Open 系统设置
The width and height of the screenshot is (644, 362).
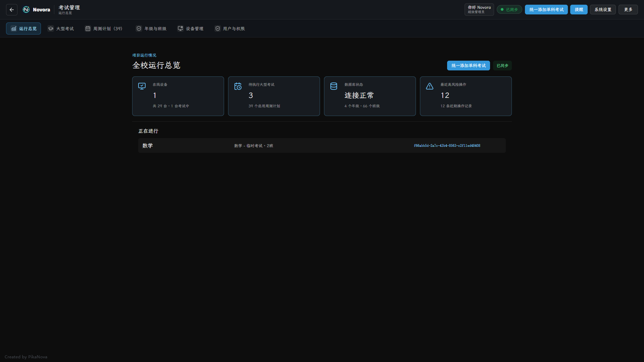[x=603, y=10]
